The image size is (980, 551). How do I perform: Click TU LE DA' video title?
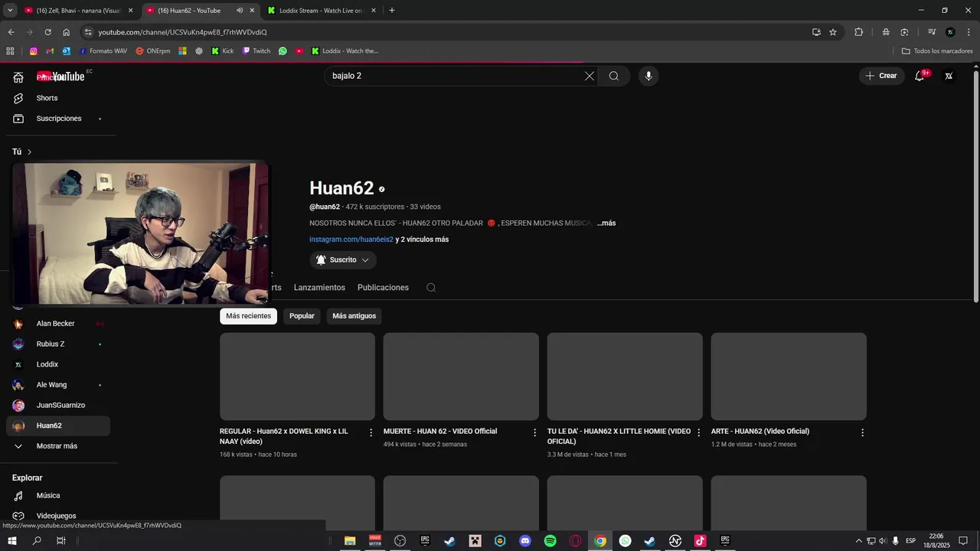click(x=619, y=436)
